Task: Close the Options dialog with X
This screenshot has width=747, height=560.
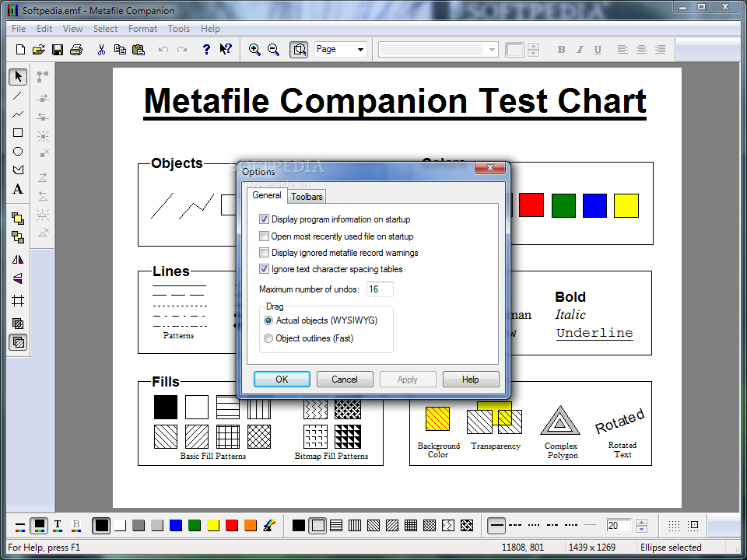Action: pos(489,168)
